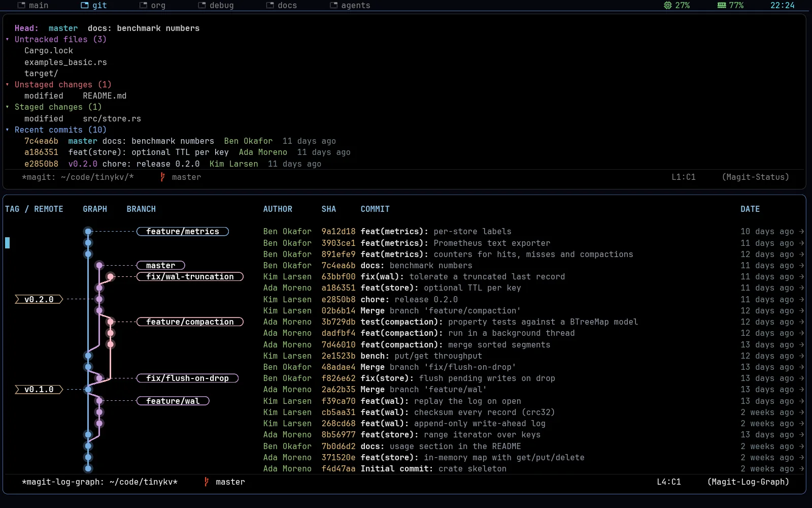Select the fix/wal-truncation branch label

pyautogui.click(x=190, y=276)
